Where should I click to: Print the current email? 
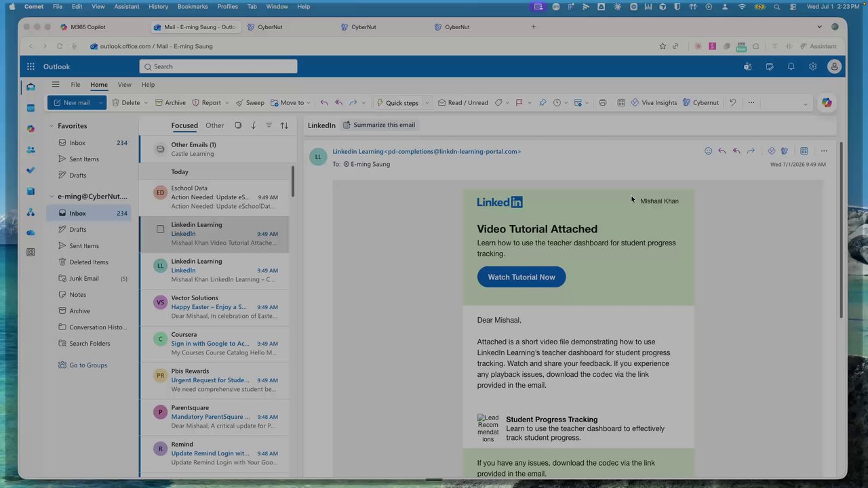[602, 102]
